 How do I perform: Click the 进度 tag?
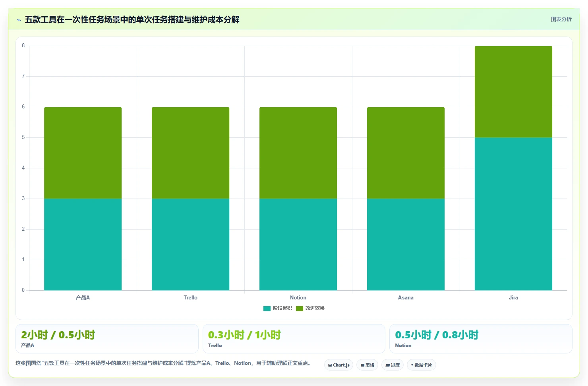[393, 365]
